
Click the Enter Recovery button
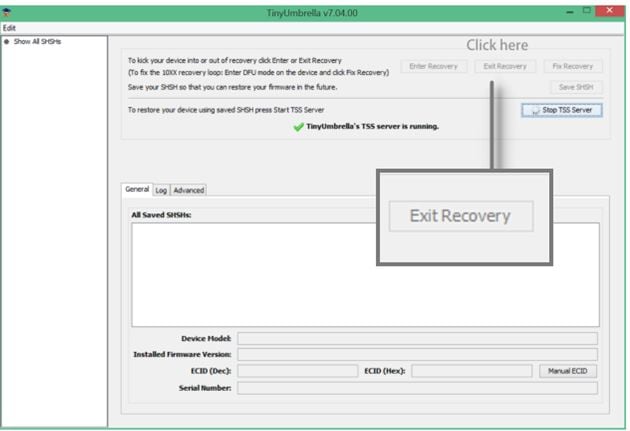(434, 66)
